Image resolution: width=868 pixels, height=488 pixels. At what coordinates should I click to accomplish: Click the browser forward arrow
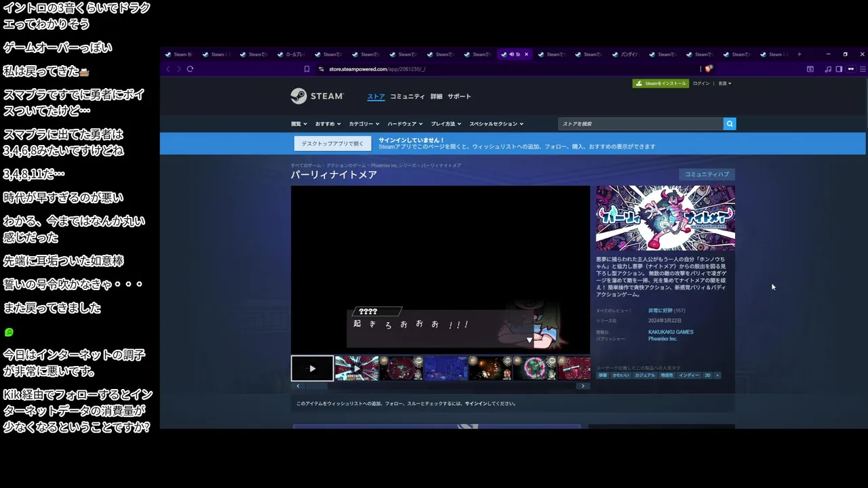[x=179, y=69]
